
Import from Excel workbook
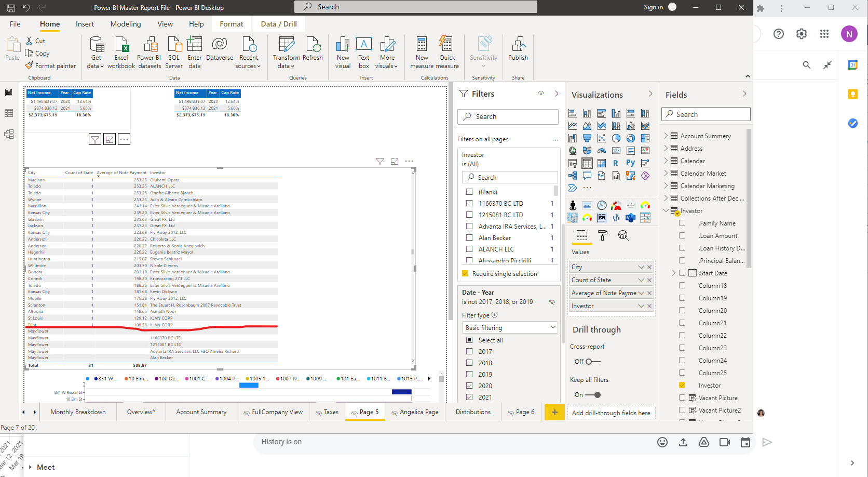coord(121,52)
